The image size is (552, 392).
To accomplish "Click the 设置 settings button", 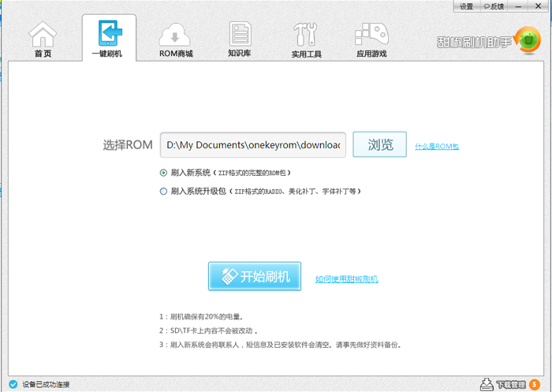I will coord(466,6).
